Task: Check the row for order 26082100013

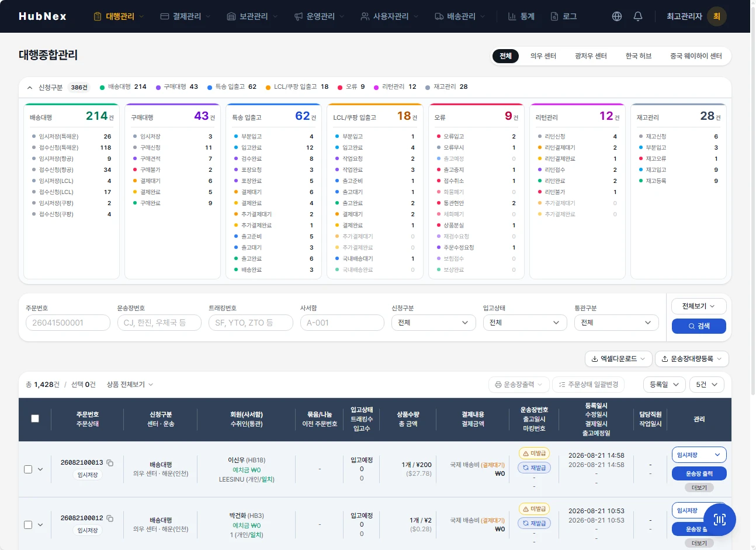Action: point(28,469)
